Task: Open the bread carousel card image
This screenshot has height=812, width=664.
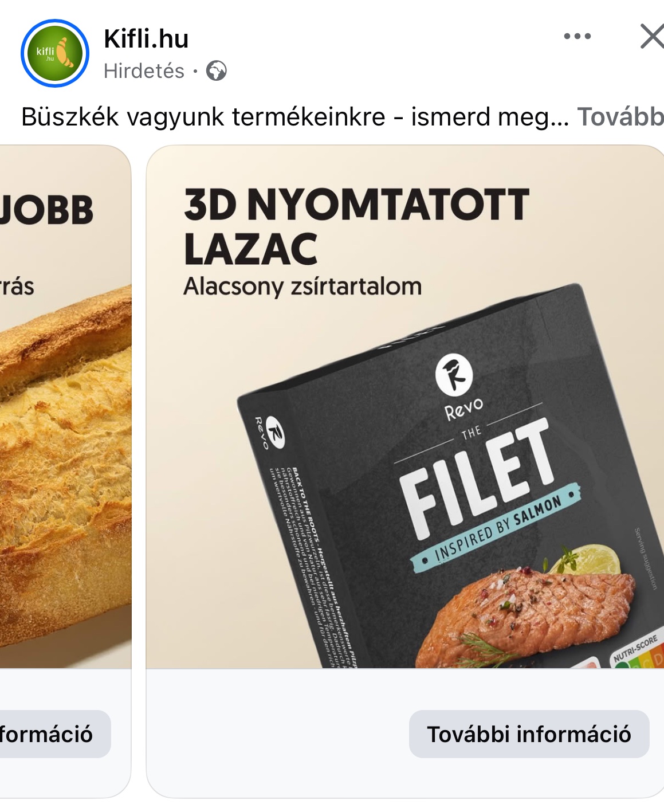Action: tap(65, 407)
